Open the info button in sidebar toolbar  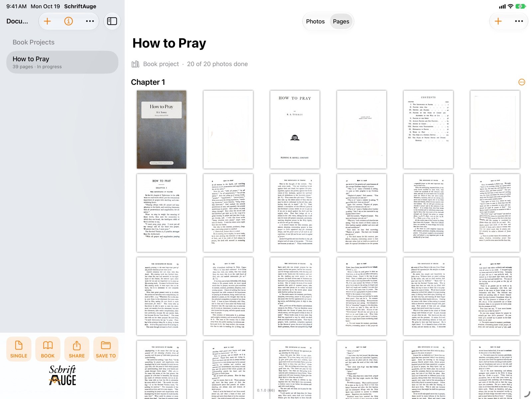tap(68, 21)
